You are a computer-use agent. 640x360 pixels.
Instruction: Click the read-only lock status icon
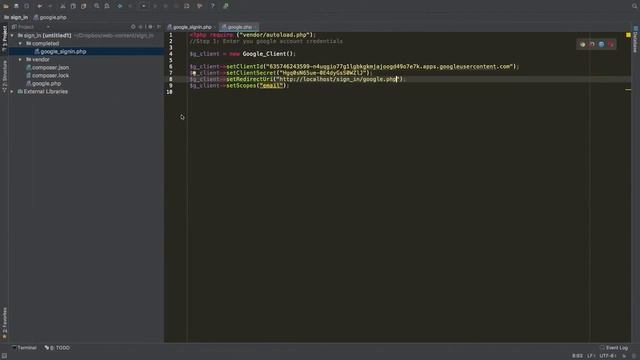(x=624, y=356)
